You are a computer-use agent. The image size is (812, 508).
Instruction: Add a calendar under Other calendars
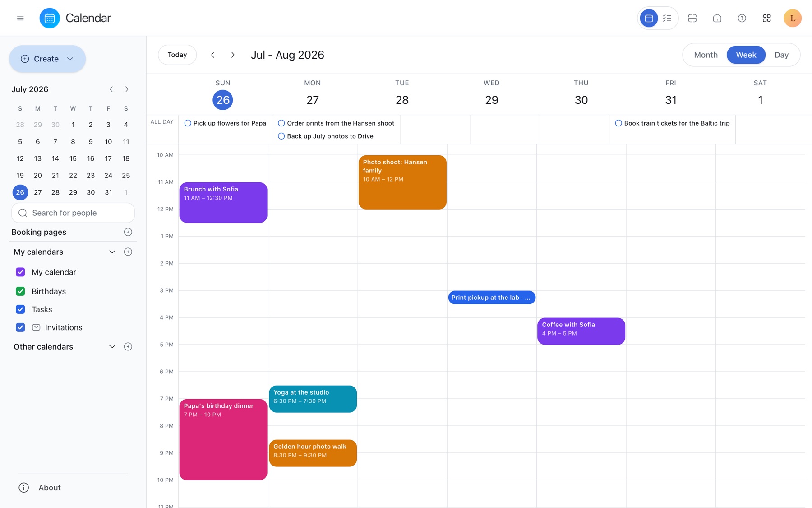(128, 347)
